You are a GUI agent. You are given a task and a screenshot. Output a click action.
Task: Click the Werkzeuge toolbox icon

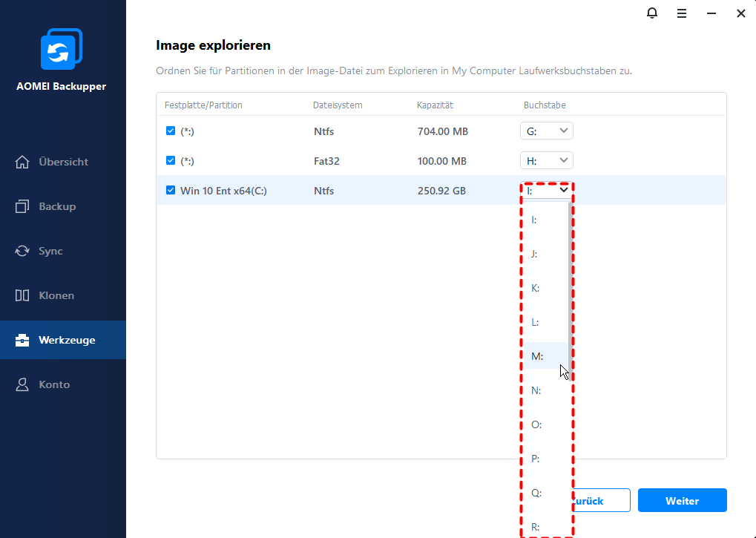[x=22, y=340]
